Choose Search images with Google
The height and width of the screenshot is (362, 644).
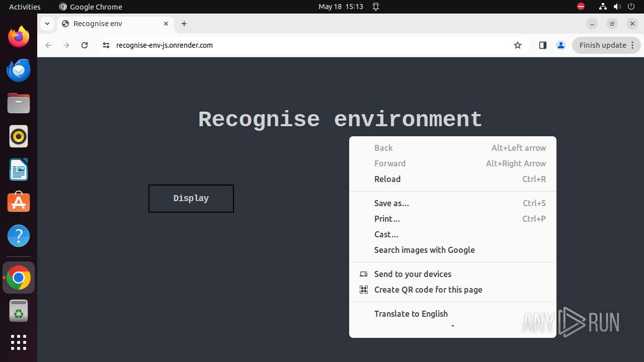(x=453, y=250)
